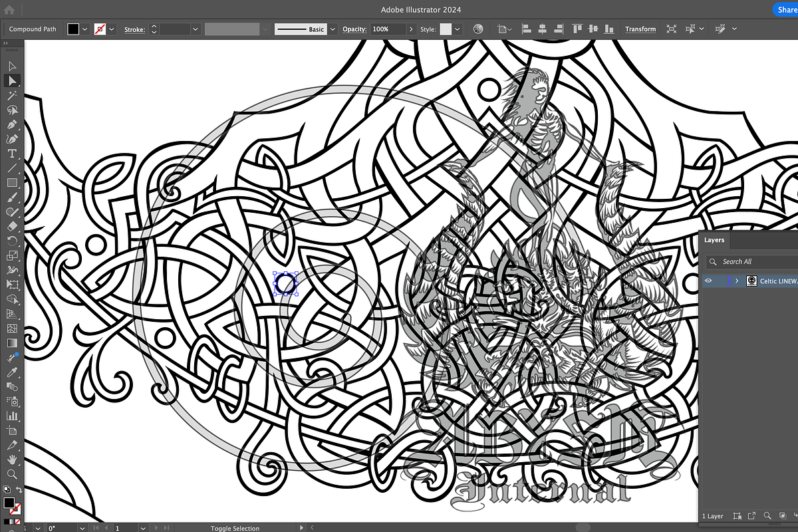Switch to the Layers panel tab
This screenshot has height=532, width=798.
[x=714, y=240]
